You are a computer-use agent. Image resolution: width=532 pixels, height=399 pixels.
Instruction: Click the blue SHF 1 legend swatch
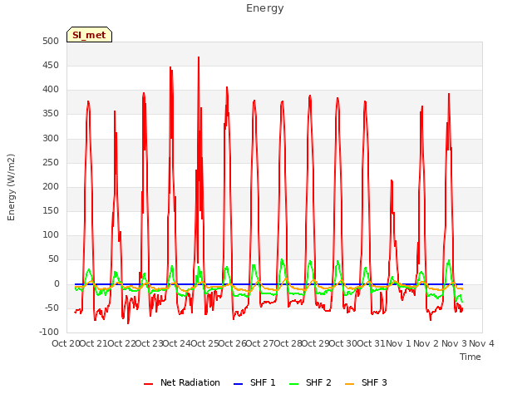coord(239,384)
